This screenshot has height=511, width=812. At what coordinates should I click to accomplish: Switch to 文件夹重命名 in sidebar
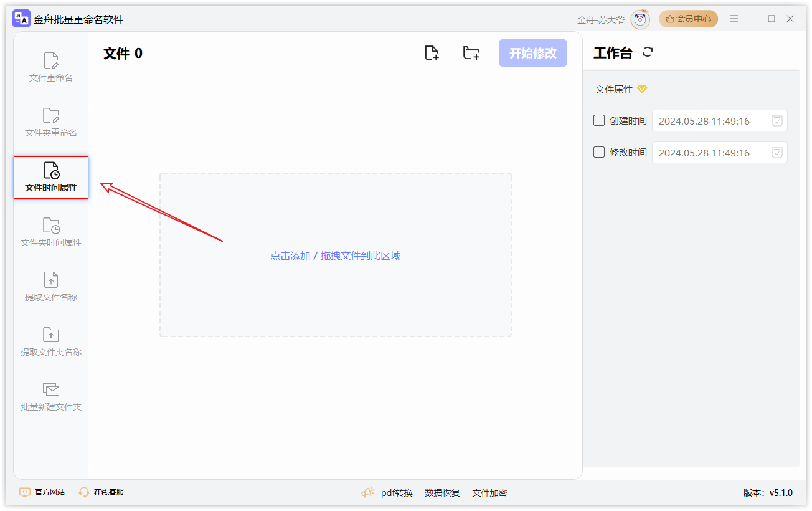51,123
